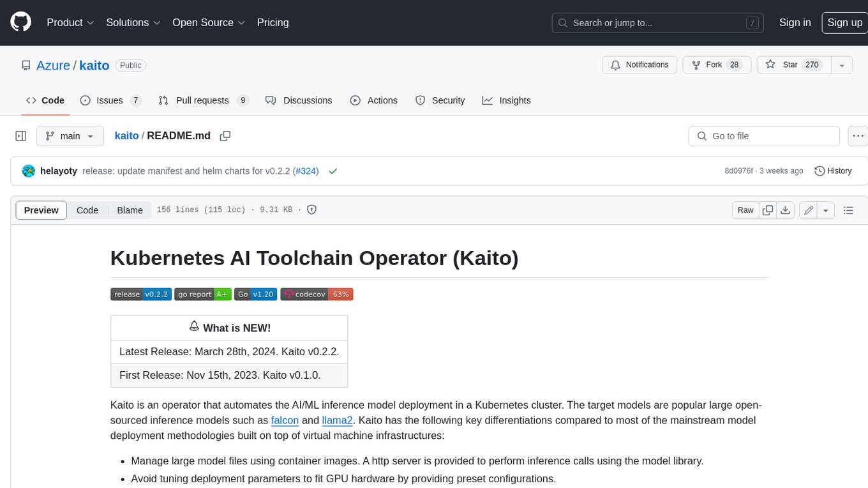
Task: Open helayoty's profile link
Action: coord(59,171)
